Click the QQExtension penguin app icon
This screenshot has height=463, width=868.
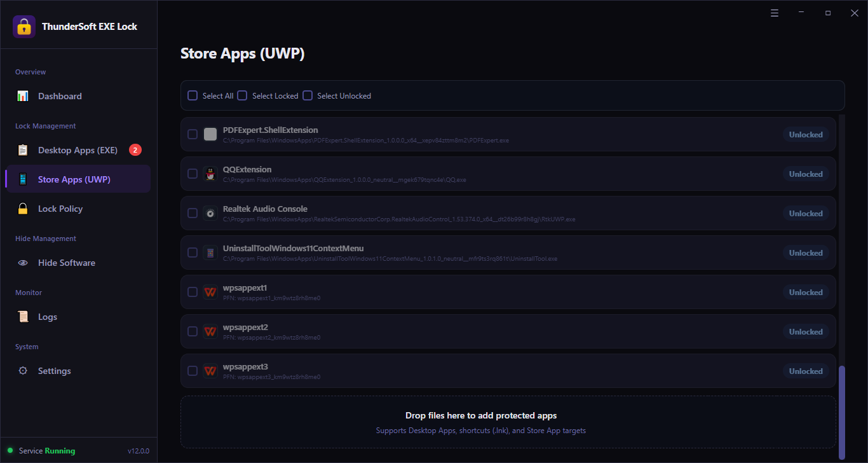point(210,174)
